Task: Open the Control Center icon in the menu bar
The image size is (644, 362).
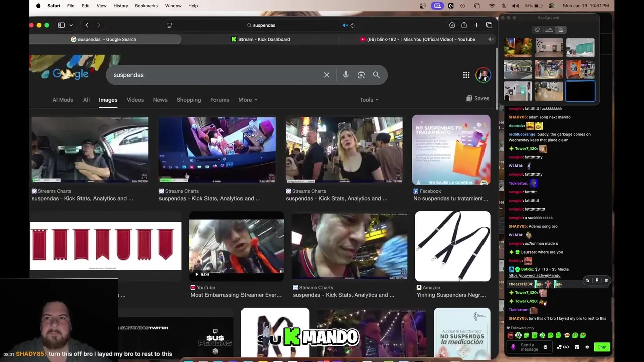Action: pyautogui.click(x=551, y=6)
